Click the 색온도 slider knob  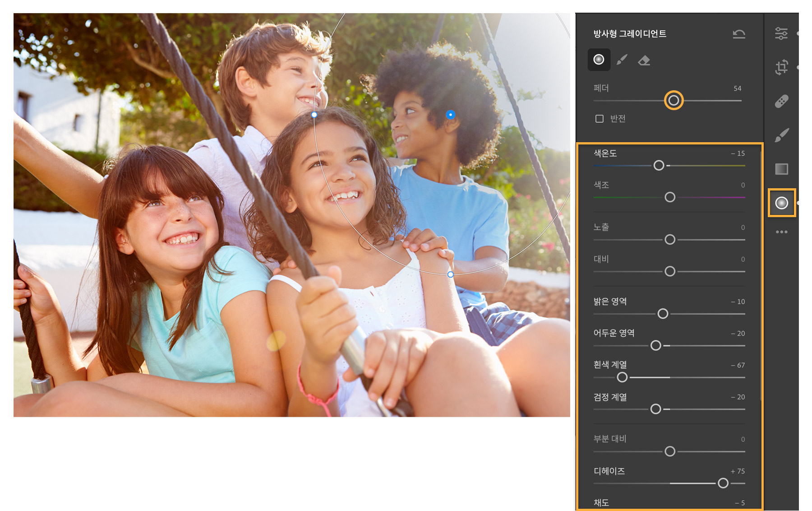[x=659, y=166]
